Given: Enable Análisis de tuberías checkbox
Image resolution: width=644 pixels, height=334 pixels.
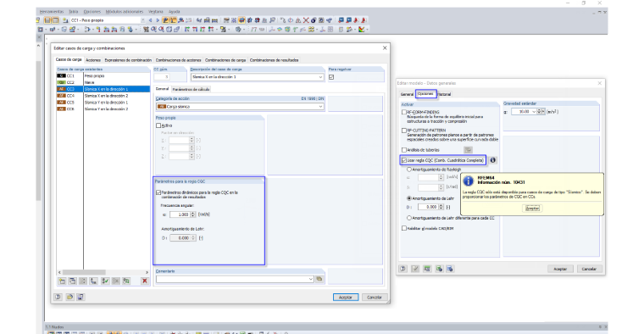Looking at the screenshot, I should [404, 150].
